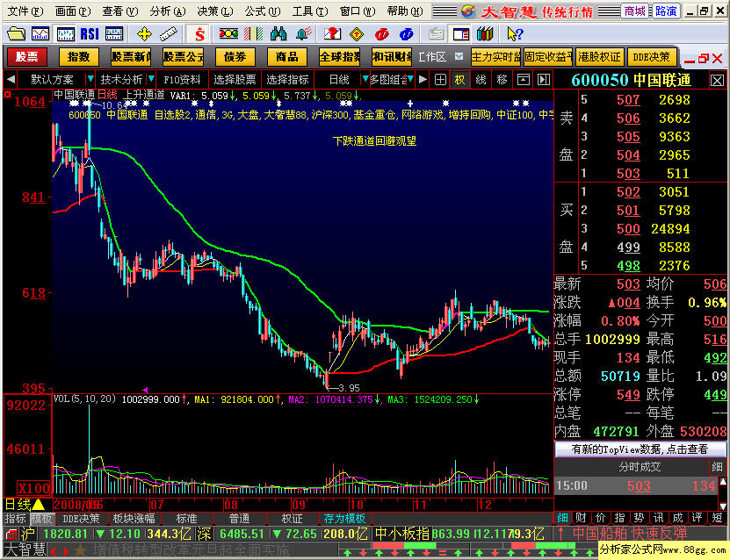Expand the 默认方案 dropdown arrow
The height and width of the screenshot is (560, 730).
[x=90, y=79]
